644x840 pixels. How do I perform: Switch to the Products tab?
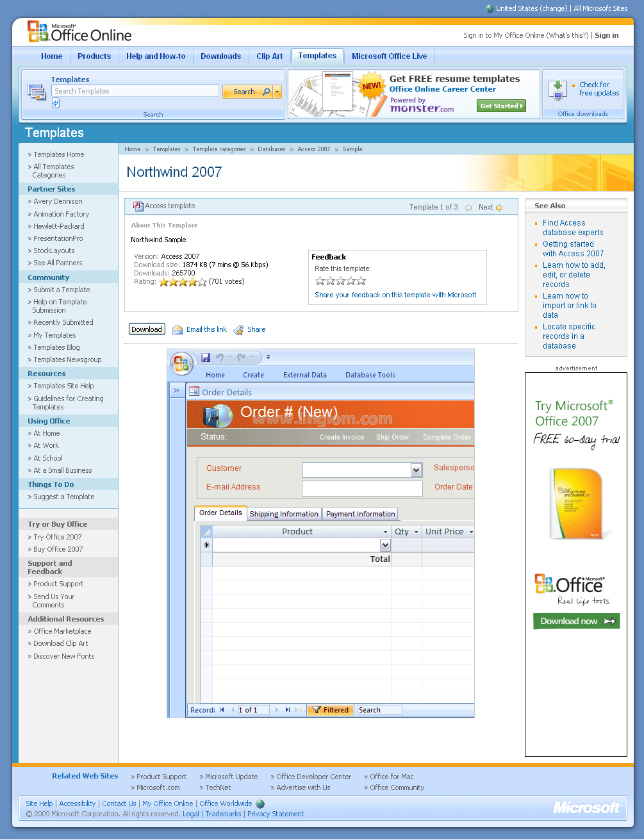pos(94,56)
